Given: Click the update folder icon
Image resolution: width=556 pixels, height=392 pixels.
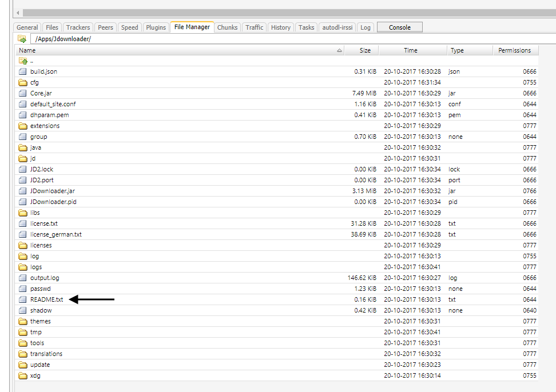Looking at the screenshot, I should [23, 365].
